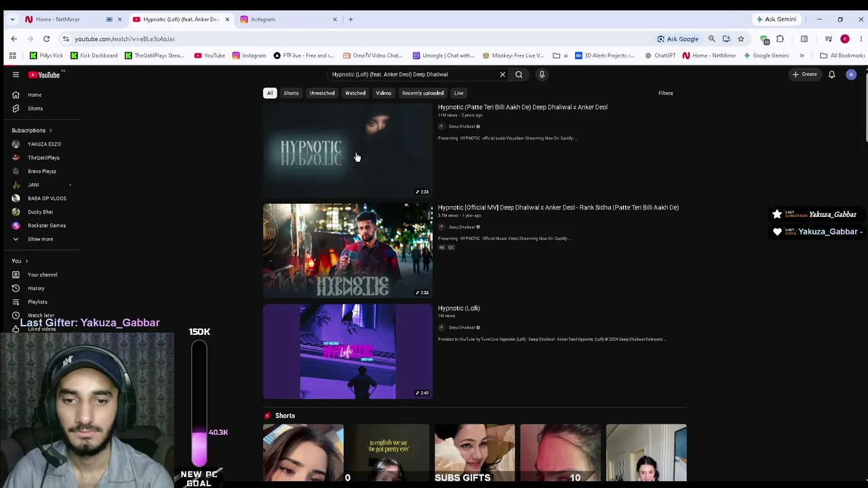This screenshot has height=488, width=868.
Task: Select the Videos filter chip
Action: click(384, 93)
